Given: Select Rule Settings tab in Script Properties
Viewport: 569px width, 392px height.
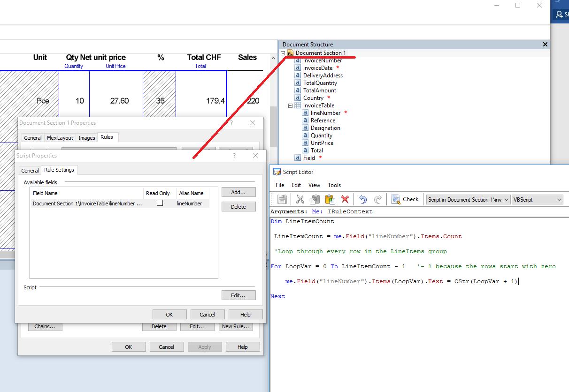Looking at the screenshot, I should click(x=59, y=170).
